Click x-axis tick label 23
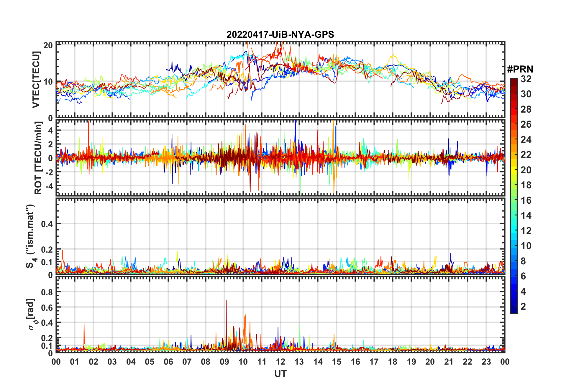The image size is (561, 392). click(486, 362)
